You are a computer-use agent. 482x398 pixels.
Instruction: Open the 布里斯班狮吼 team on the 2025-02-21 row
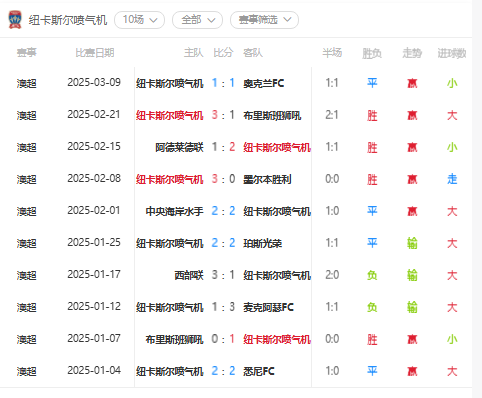pos(272,115)
